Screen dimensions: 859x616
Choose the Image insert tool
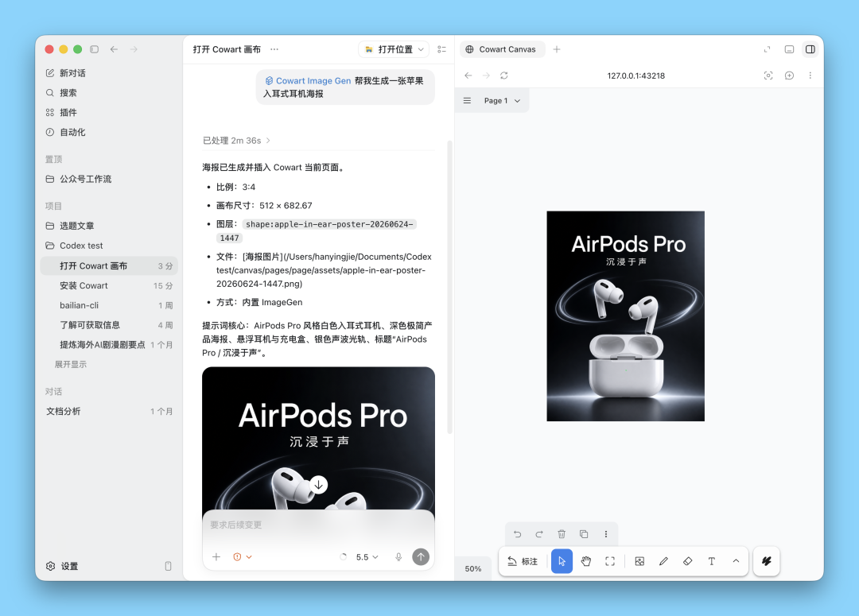point(639,561)
